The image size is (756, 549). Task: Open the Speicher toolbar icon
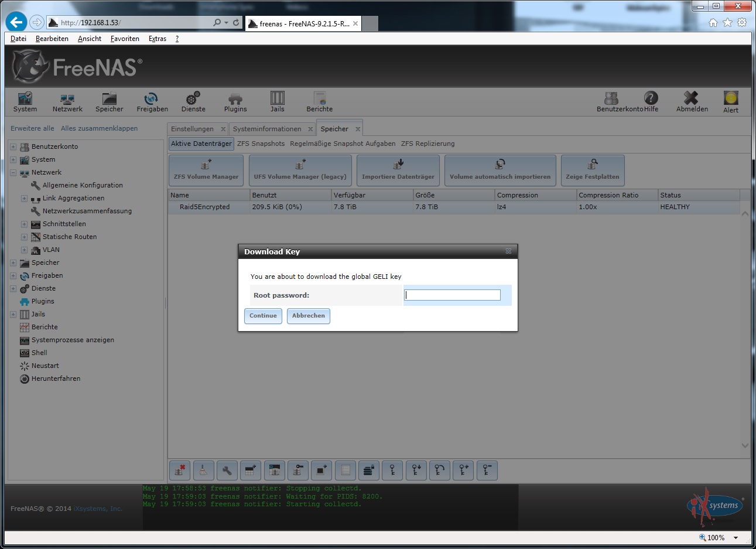click(110, 102)
